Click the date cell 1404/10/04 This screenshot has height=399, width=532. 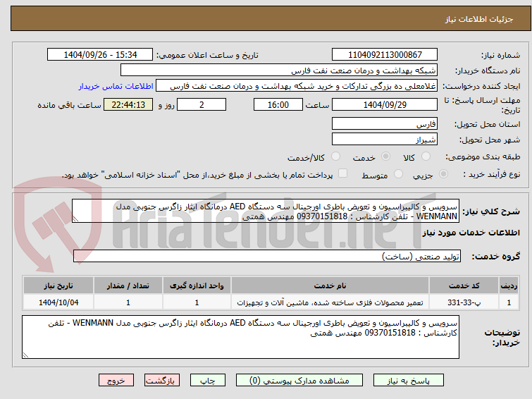[x=58, y=302]
